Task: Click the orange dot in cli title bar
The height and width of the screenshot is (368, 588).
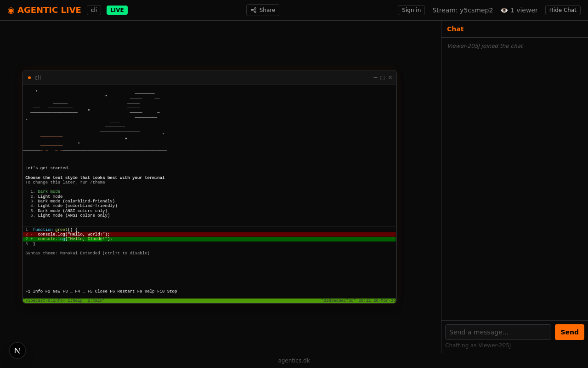Action: click(x=29, y=78)
